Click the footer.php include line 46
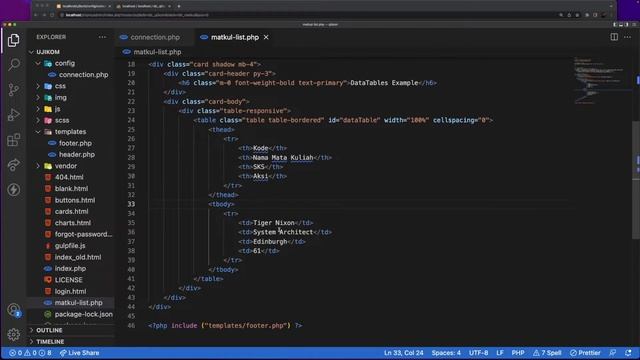The width and height of the screenshot is (640, 360). click(225, 326)
